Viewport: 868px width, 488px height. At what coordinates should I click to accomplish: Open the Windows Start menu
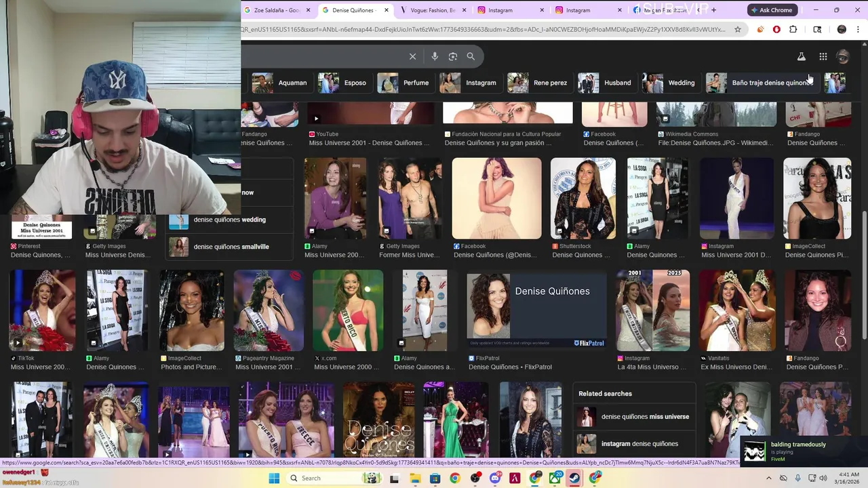tap(274, 478)
